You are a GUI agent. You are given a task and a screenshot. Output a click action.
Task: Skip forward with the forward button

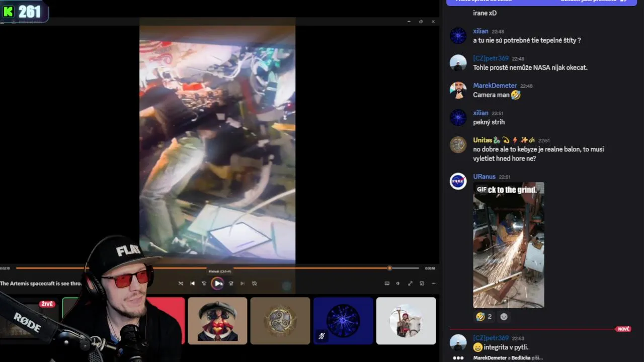point(231,284)
